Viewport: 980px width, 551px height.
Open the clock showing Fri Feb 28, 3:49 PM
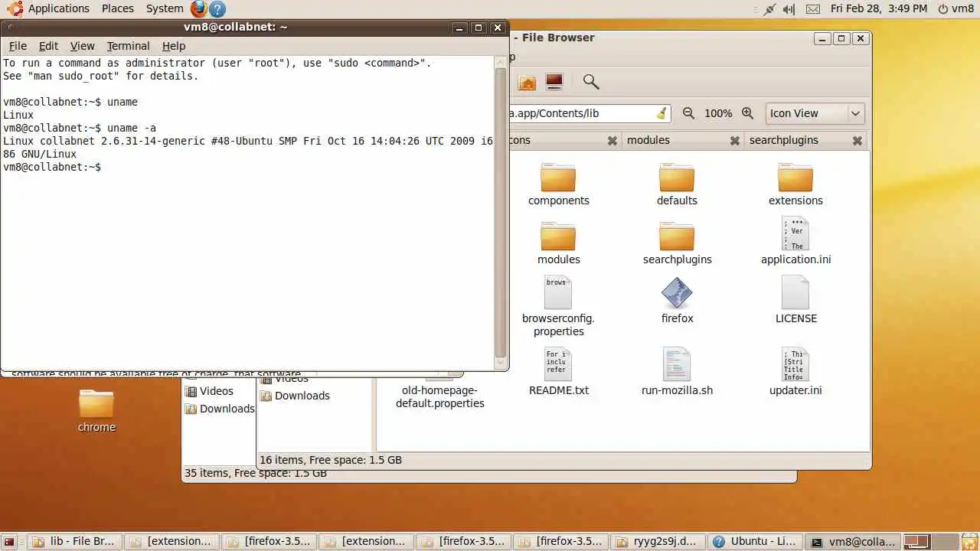click(878, 8)
